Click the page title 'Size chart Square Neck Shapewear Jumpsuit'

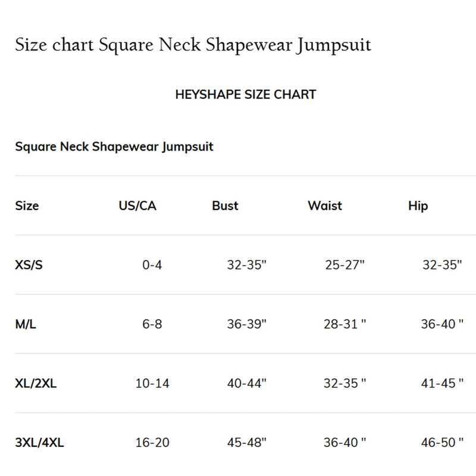point(193,45)
